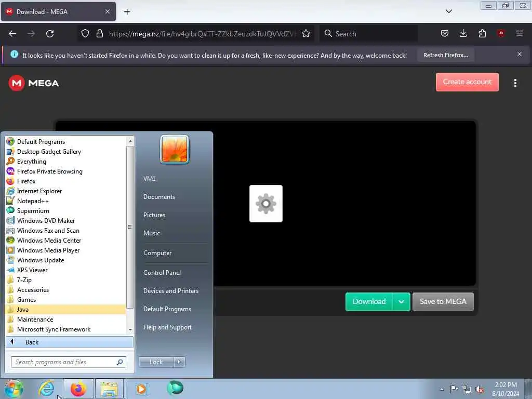532x399 pixels.
Task: Open Devices and Printers
Action: tap(170, 291)
